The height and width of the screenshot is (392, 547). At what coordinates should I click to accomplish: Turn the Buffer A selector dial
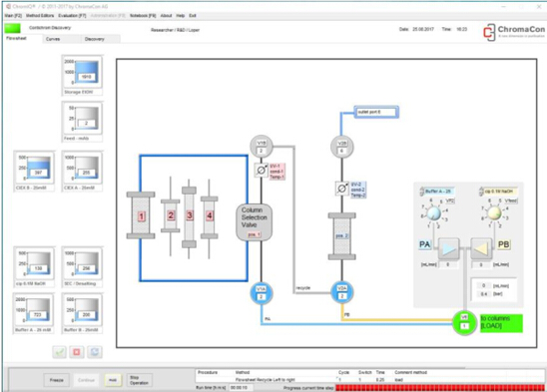click(x=434, y=213)
